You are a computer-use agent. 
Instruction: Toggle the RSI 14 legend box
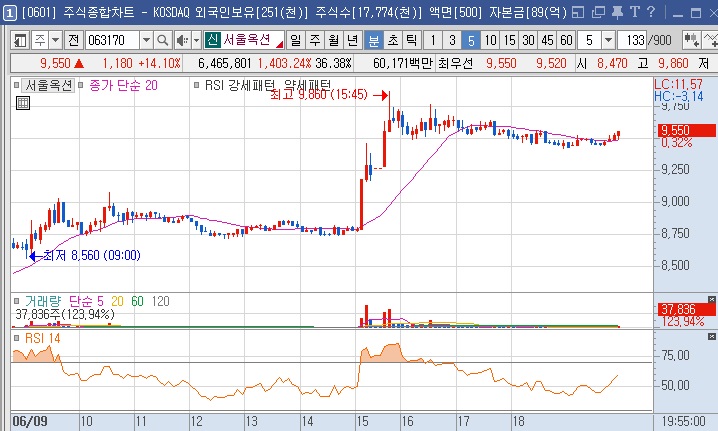pyautogui.click(x=16, y=338)
